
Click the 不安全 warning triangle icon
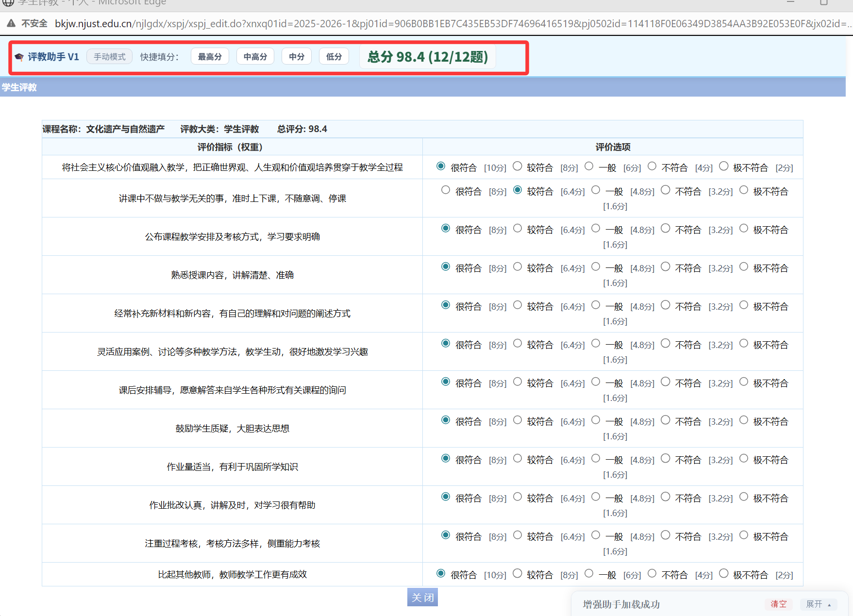pos(11,23)
